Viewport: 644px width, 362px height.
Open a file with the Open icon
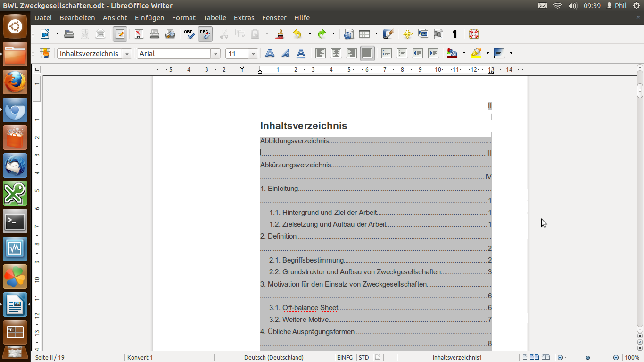(69, 34)
